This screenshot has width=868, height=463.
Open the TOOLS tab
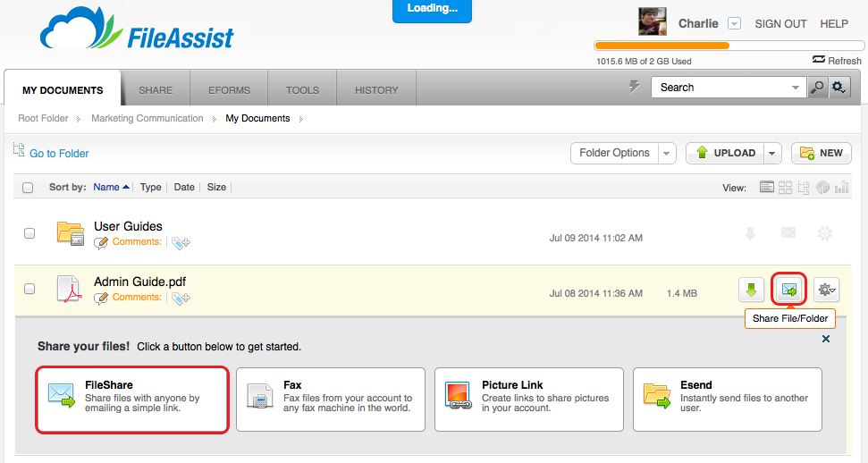point(302,89)
